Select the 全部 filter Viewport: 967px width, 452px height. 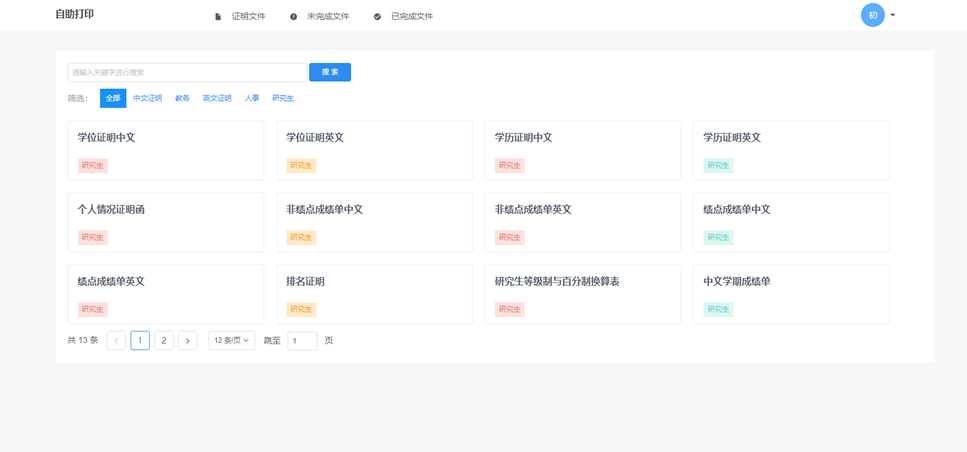click(x=113, y=99)
